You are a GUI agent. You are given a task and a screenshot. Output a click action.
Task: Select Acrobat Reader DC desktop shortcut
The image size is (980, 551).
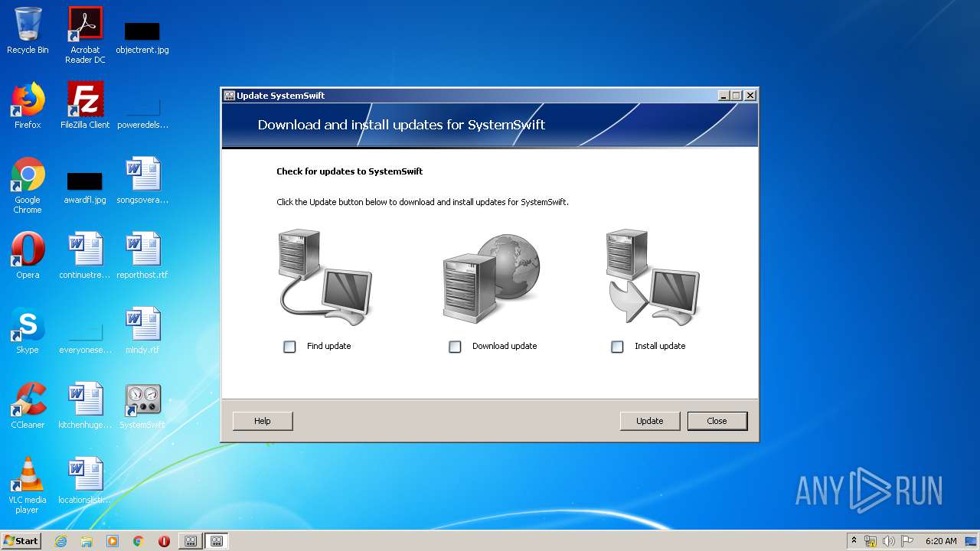pos(85,35)
